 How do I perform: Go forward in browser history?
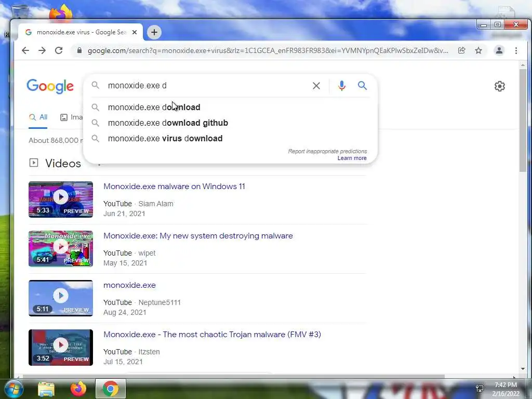point(42,50)
